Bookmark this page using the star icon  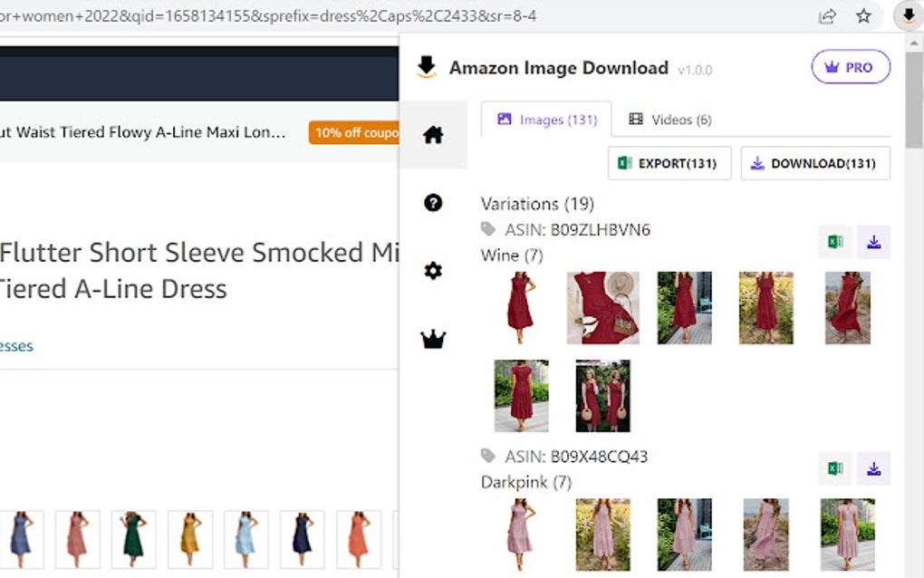tap(863, 15)
